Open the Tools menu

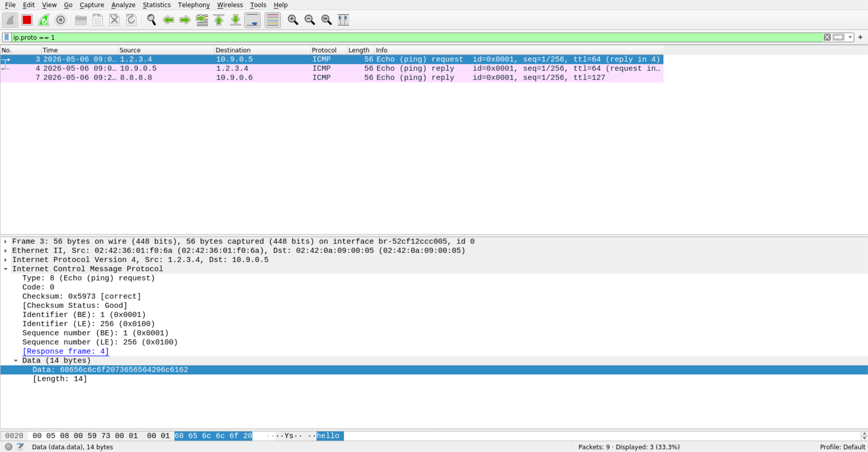coord(258,5)
